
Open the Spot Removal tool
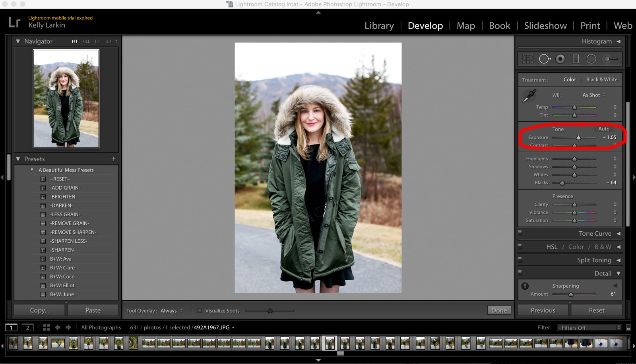[545, 59]
